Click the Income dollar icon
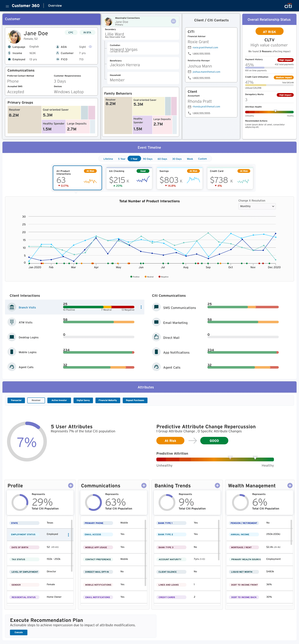299x644 pixels. (9, 53)
